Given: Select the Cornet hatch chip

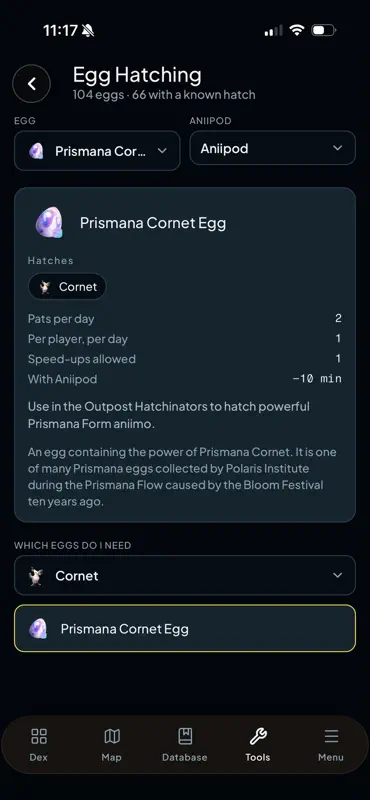Looking at the screenshot, I should (x=67, y=287).
